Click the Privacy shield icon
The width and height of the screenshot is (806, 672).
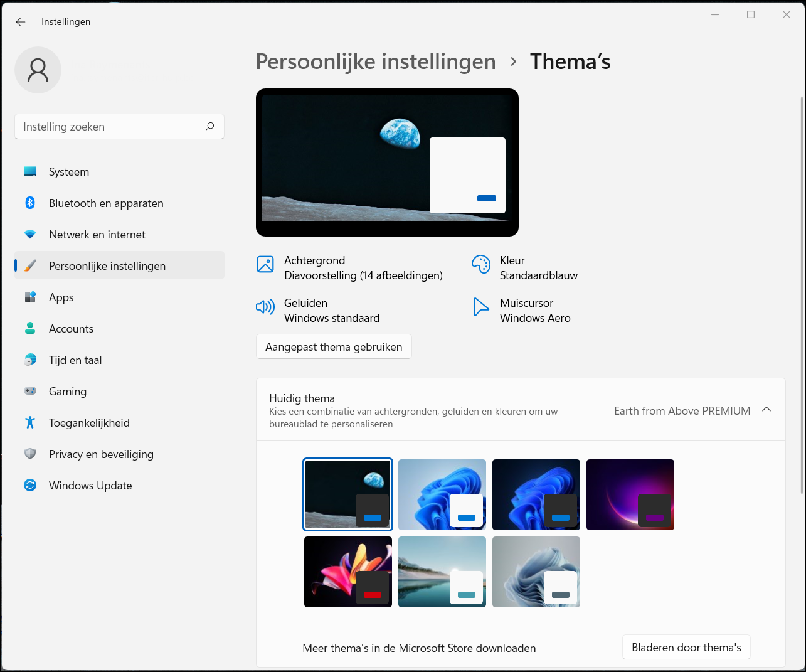coord(30,454)
